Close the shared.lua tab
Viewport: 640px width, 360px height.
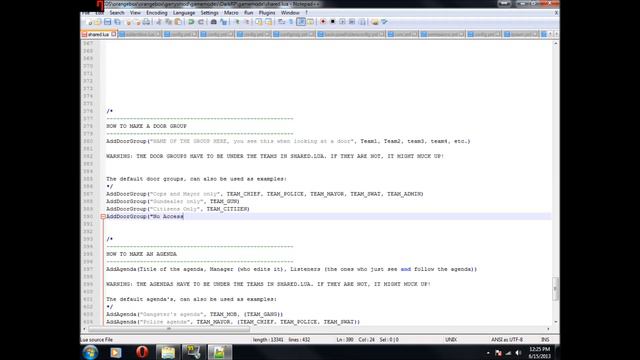pos(114,34)
